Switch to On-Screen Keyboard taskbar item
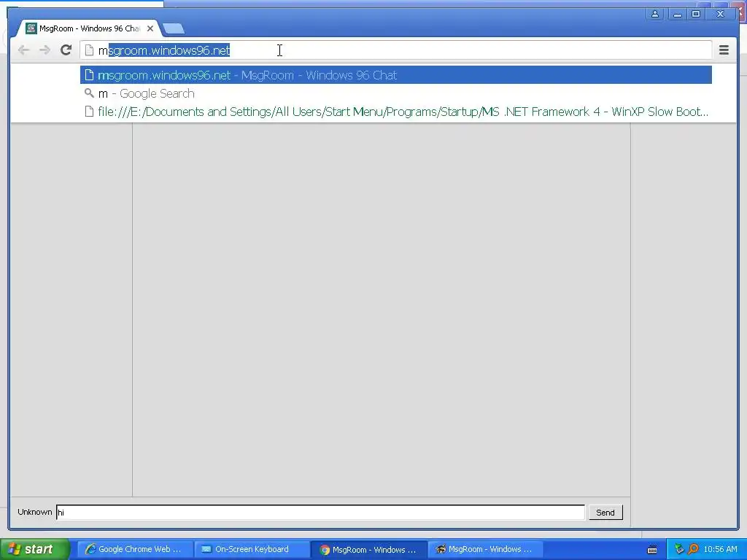This screenshot has width=747, height=560. click(251, 549)
